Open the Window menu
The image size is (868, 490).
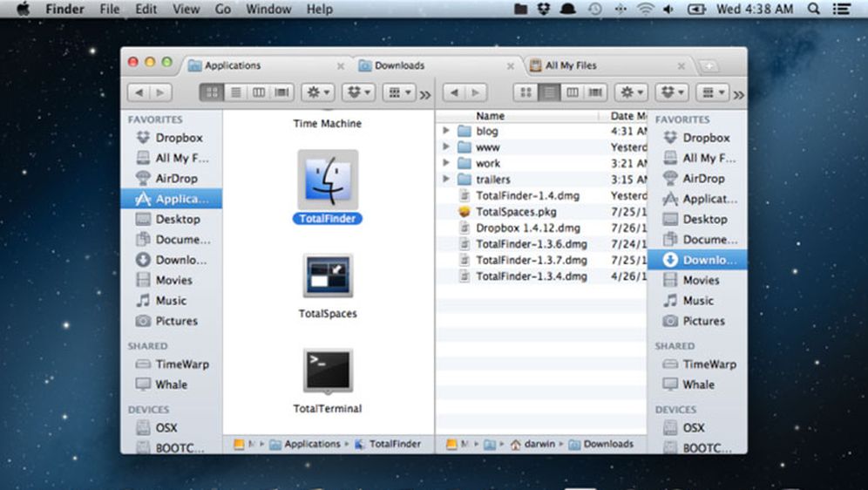(268, 9)
